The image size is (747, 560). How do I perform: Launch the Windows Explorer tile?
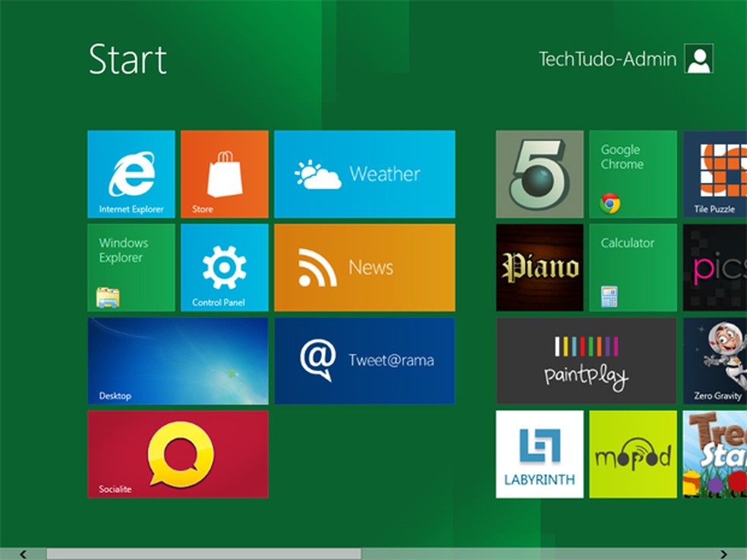click(131, 268)
